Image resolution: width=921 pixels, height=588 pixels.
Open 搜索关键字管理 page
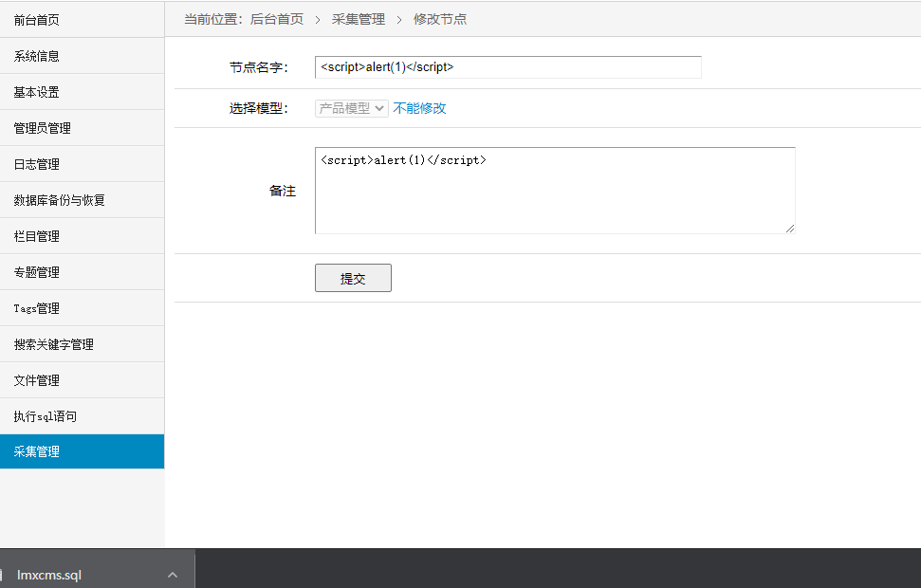tap(82, 344)
